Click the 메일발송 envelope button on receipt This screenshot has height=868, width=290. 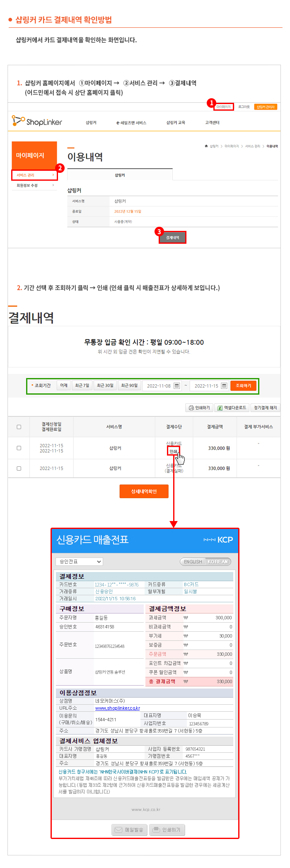pyautogui.click(x=129, y=829)
